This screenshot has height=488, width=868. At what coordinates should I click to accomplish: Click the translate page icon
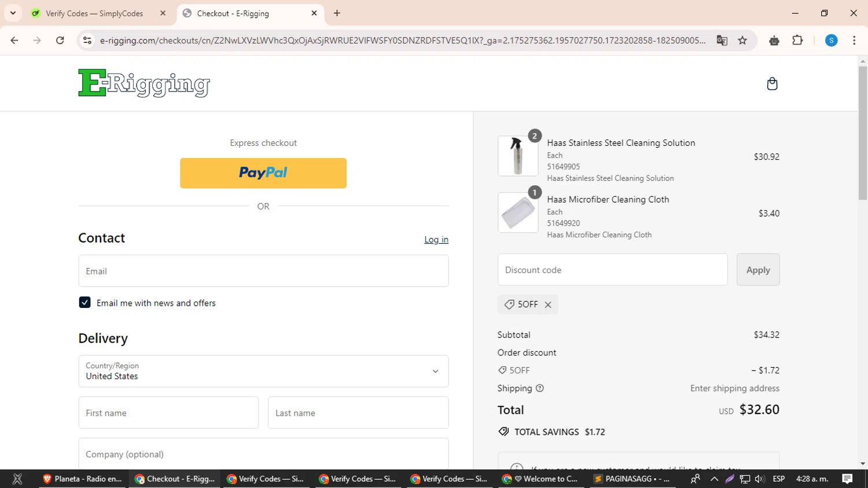pos(722,41)
